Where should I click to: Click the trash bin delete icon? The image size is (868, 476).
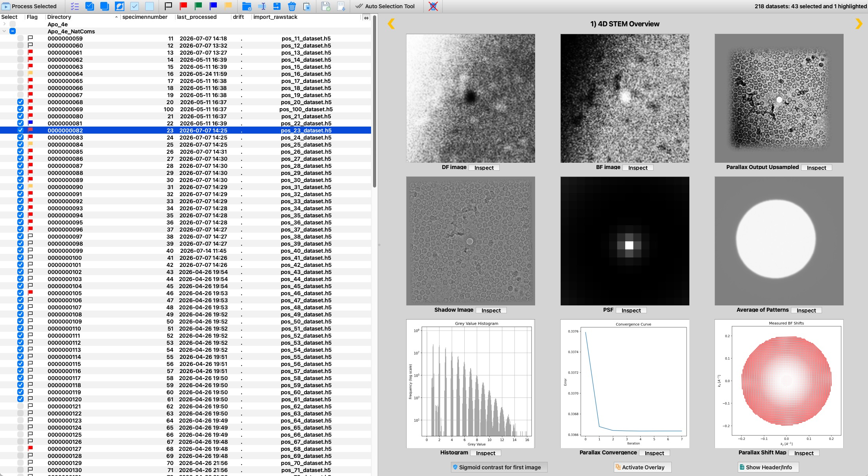pyautogui.click(x=292, y=6)
